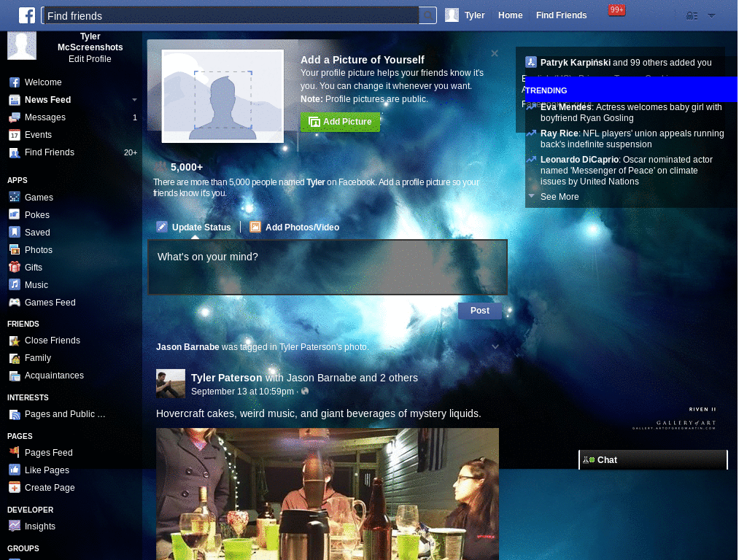
Task: Open Messages with 1 unread
Action: point(73,117)
